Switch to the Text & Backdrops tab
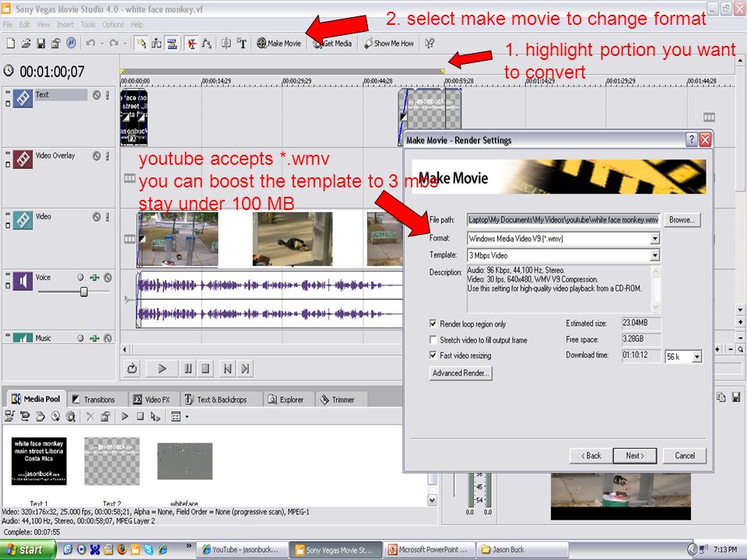The height and width of the screenshot is (560, 747). (x=220, y=400)
